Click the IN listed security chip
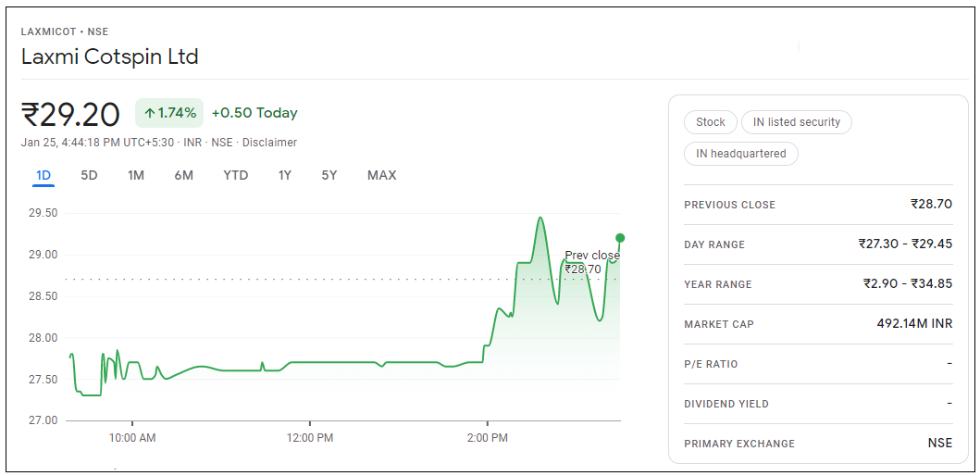Image resolution: width=980 pixels, height=476 pixels. click(796, 122)
